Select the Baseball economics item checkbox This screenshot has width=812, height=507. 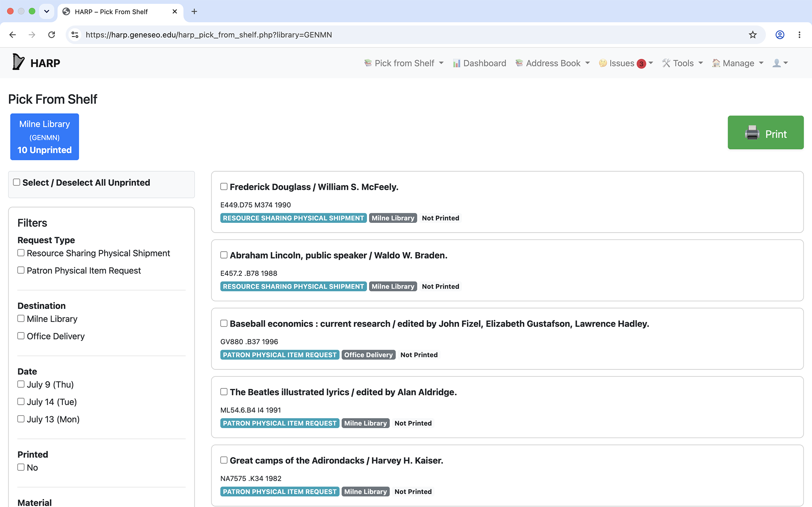click(224, 323)
